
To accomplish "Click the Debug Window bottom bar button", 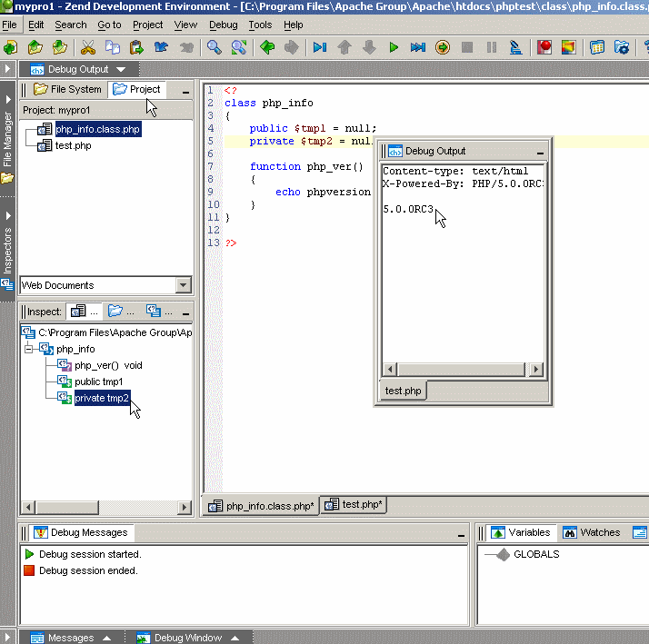I will pyautogui.click(x=189, y=638).
